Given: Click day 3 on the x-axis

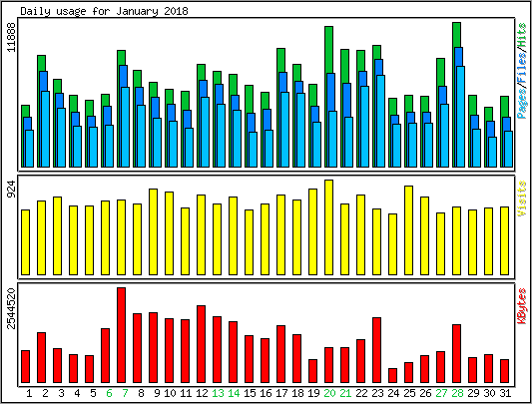Looking at the screenshot, I should click(61, 393).
